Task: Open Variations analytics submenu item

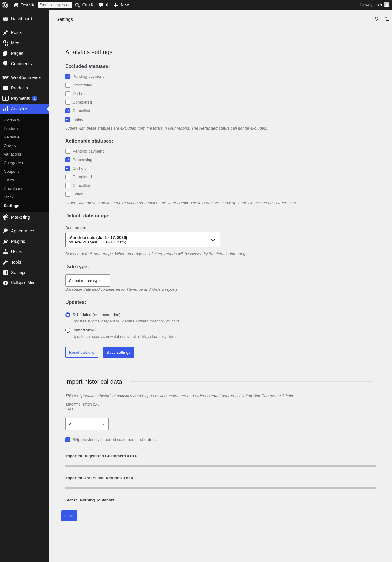Action: pos(12,154)
